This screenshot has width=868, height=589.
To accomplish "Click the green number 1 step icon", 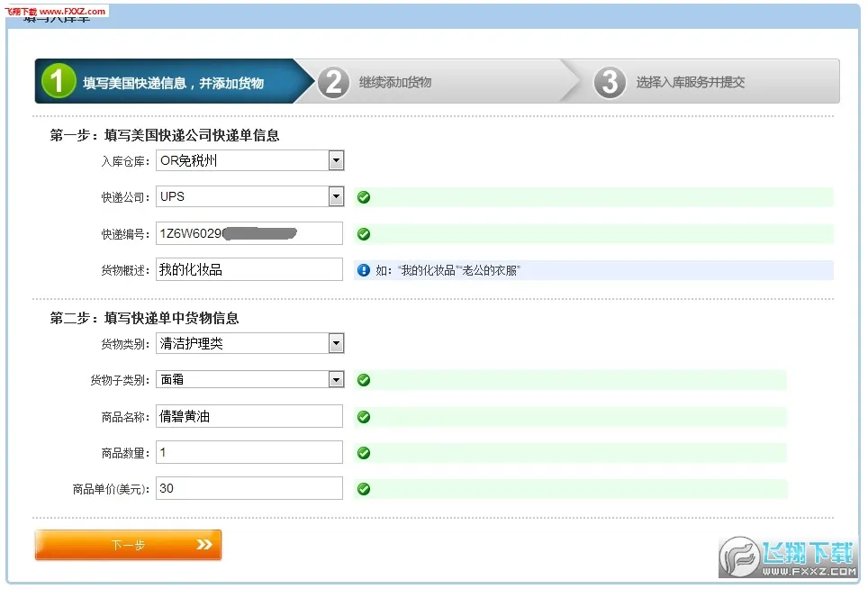I will [59, 81].
